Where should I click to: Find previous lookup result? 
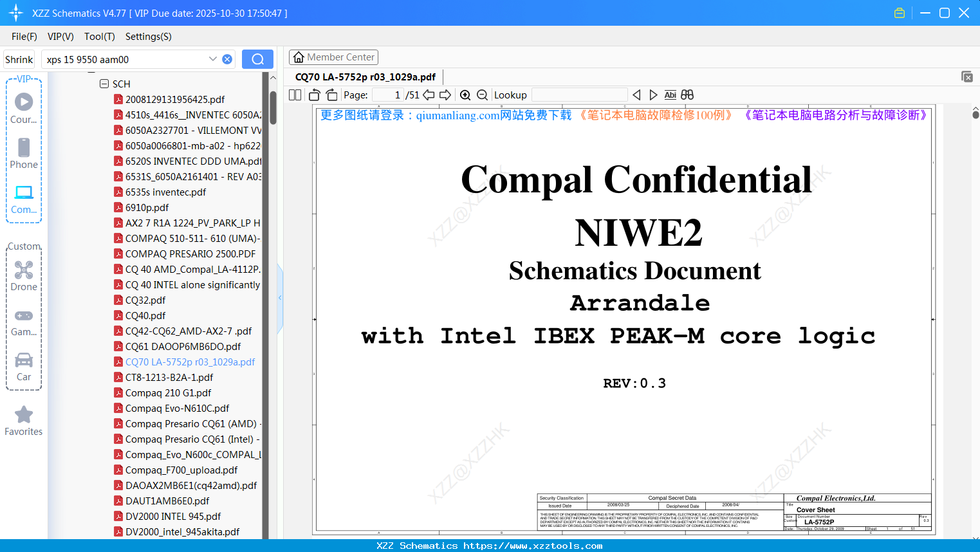click(636, 95)
